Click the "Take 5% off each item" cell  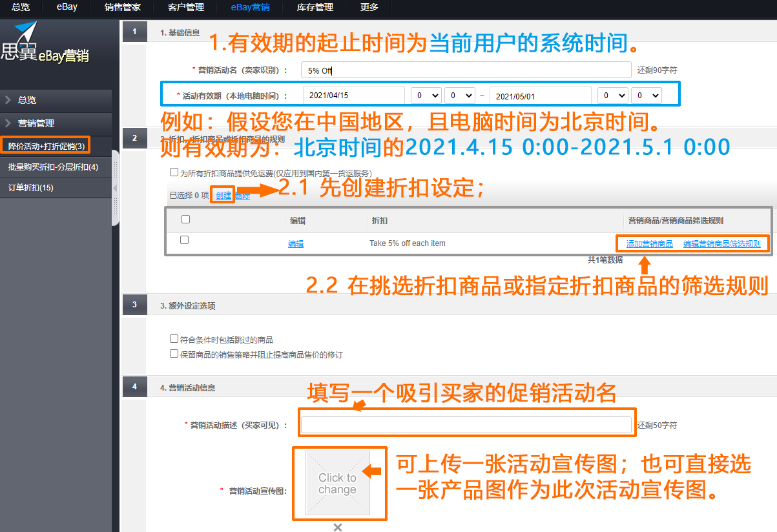(408, 243)
